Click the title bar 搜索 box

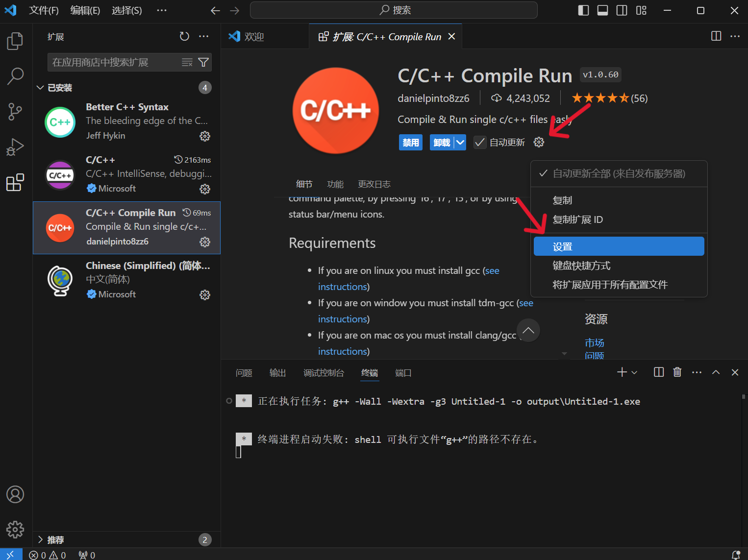(x=394, y=10)
